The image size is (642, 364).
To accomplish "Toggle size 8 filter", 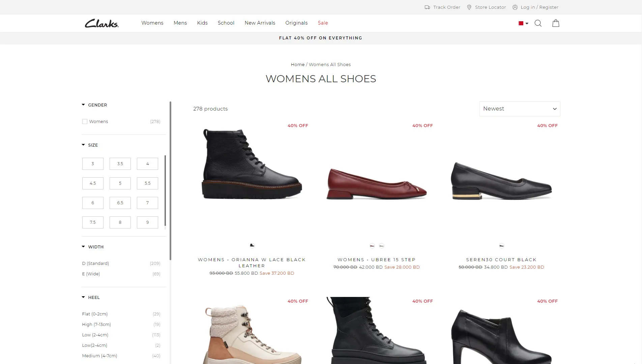I will (120, 222).
